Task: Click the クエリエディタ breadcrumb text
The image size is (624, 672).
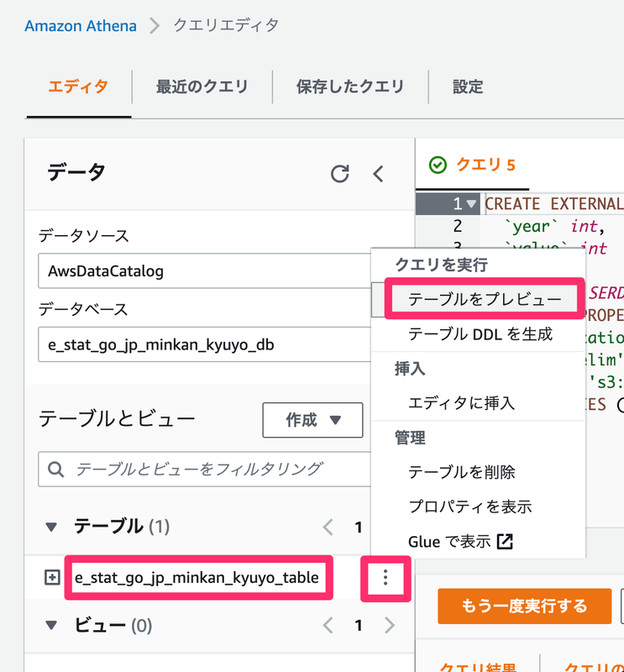Action: coord(226,26)
